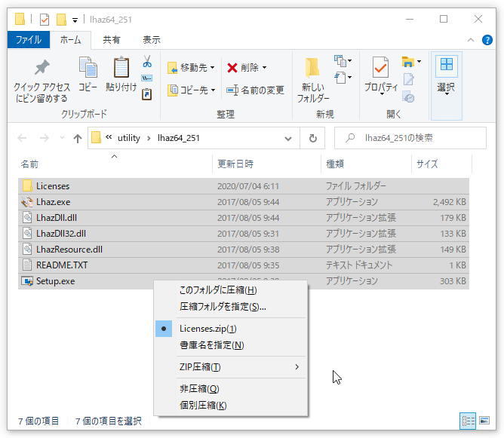This screenshot has height=438, width=504.
Task: Sort by the 更新日時 column header
Action: (x=266, y=164)
